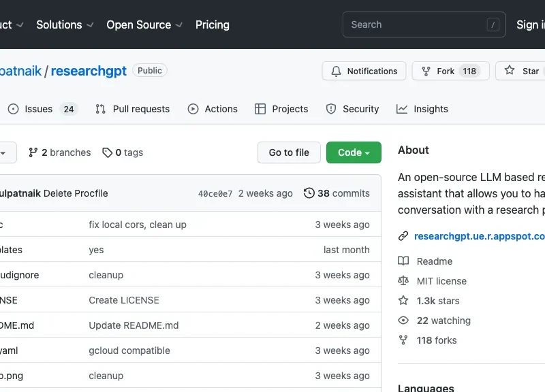The height and width of the screenshot is (392, 545).
Task: Click the bell icon in Notifications
Action: pyautogui.click(x=336, y=71)
